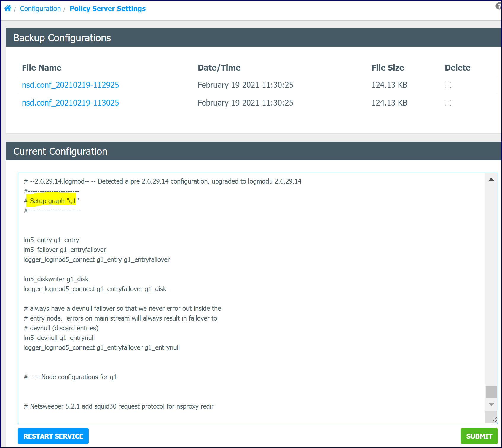Click the date cell in the nsd.conf_20210219-112925 row
502x448 pixels.
(x=246, y=85)
